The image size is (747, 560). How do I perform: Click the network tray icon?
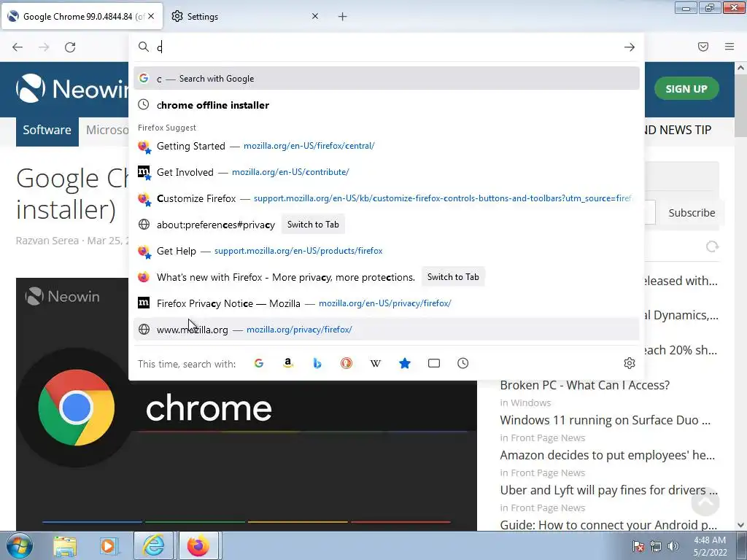pos(656,546)
